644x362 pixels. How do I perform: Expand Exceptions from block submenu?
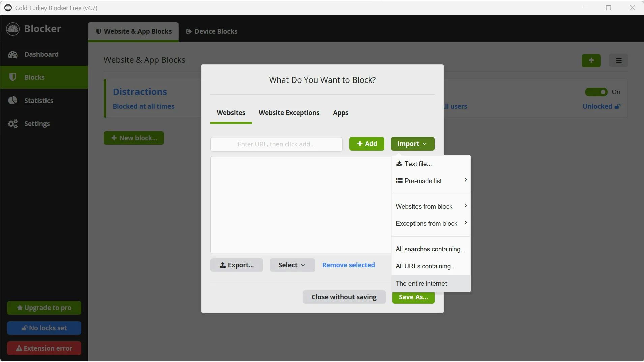tap(431, 223)
